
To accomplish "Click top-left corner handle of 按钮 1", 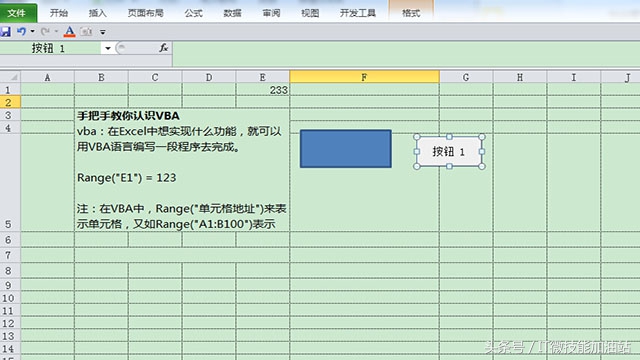I will [417, 137].
